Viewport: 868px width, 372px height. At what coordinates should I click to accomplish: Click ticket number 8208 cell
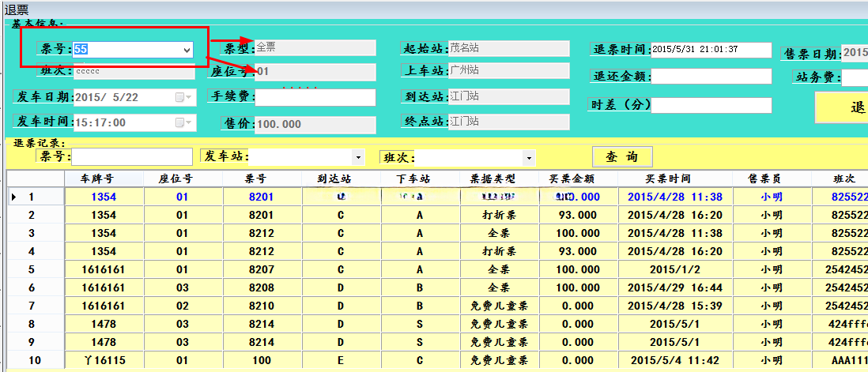(262, 288)
